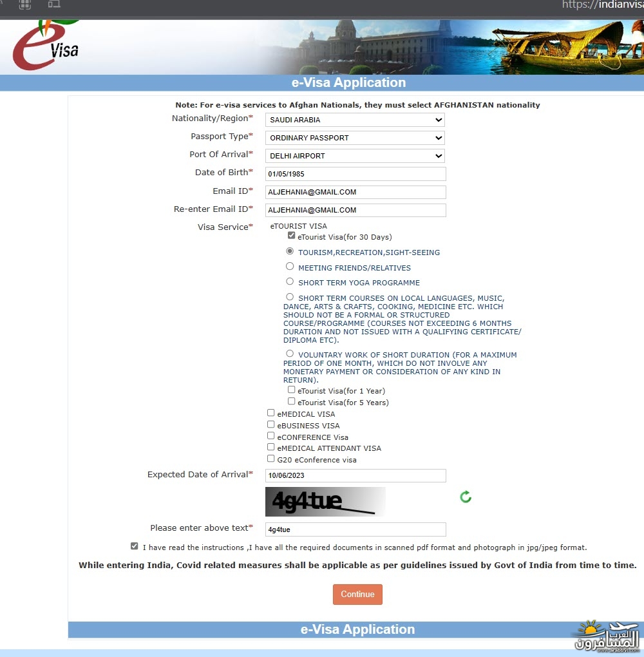The image size is (644, 657).
Task: Select Tourism, Recreation, Sight-Seeing radio
Action: tap(290, 251)
